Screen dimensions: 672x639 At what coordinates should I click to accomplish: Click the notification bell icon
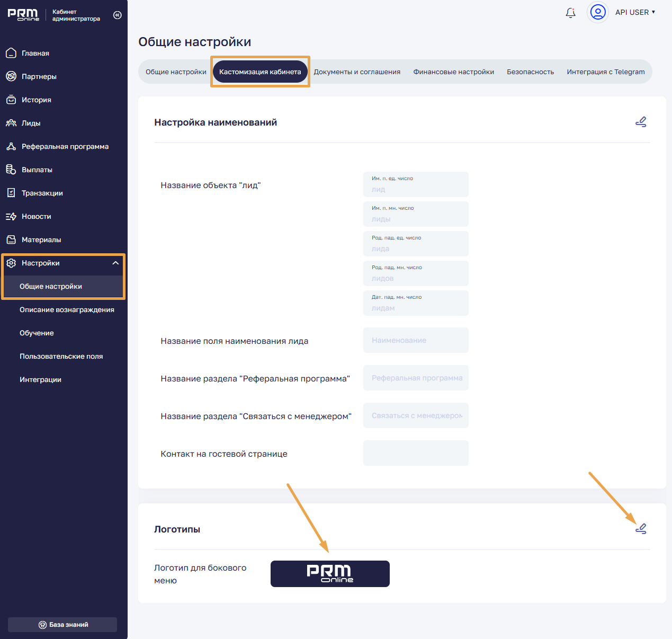(570, 13)
